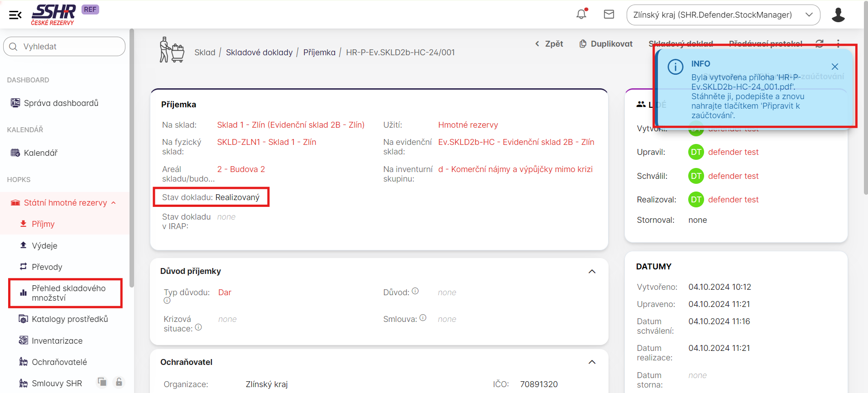This screenshot has height=393, width=868.
Task: Collapse the Ochraňovatel section
Action: pos(592,362)
